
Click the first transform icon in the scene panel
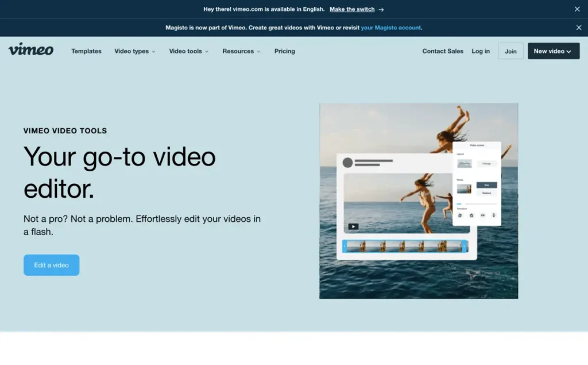coord(460,215)
